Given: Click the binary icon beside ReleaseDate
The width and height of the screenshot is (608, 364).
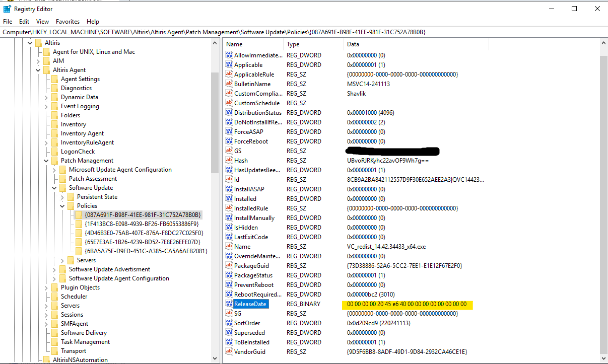Looking at the screenshot, I should click(229, 304).
